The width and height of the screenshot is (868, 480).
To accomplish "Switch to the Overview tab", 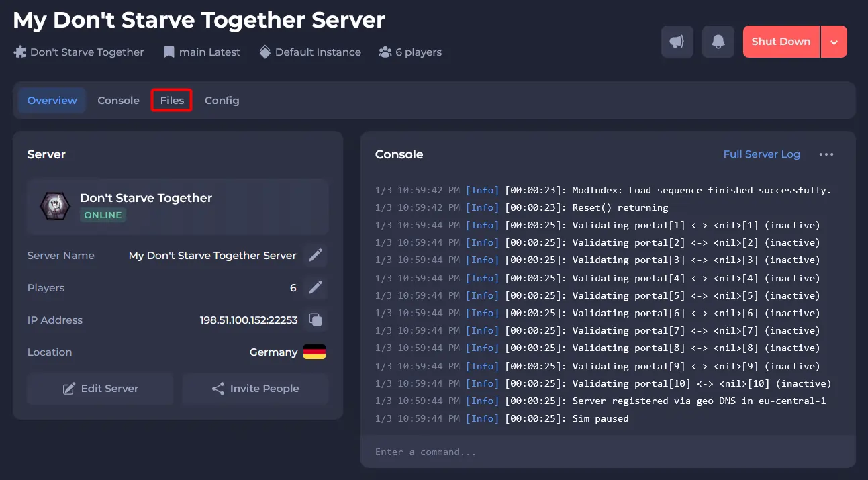I will click(x=52, y=101).
